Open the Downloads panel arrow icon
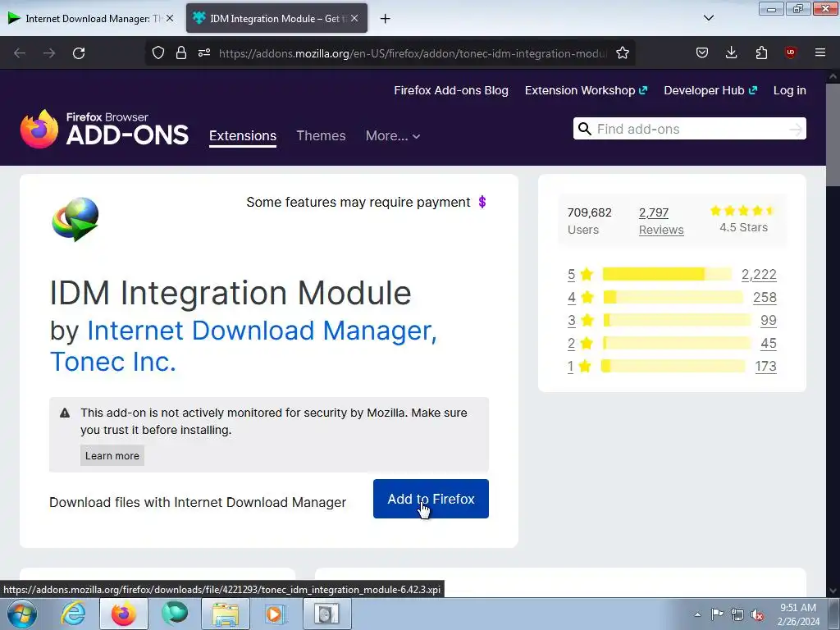840x630 pixels. pyautogui.click(x=731, y=52)
